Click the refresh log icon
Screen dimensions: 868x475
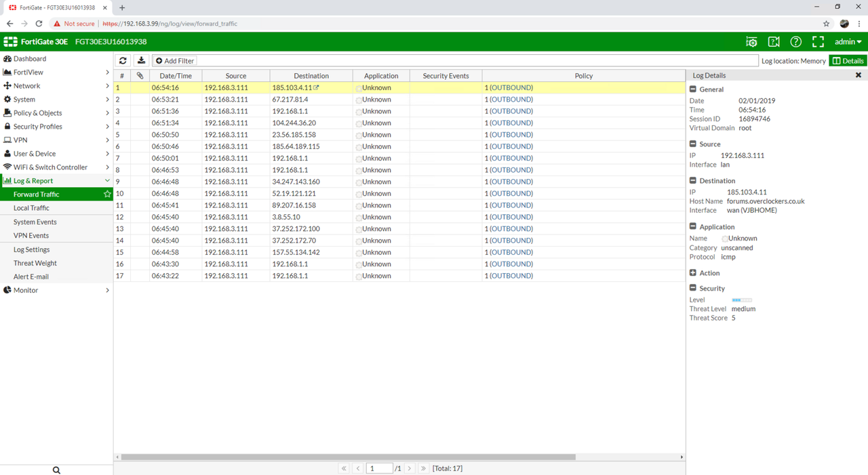tap(123, 61)
